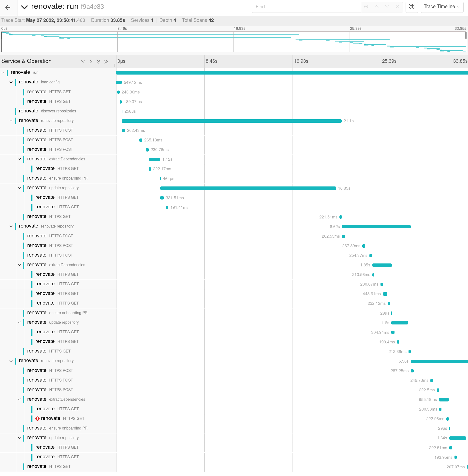Image resolution: width=468 pixels, height=476 pixels.
Task: Grab the minimap left range handle
Action: tap(2, 35)
